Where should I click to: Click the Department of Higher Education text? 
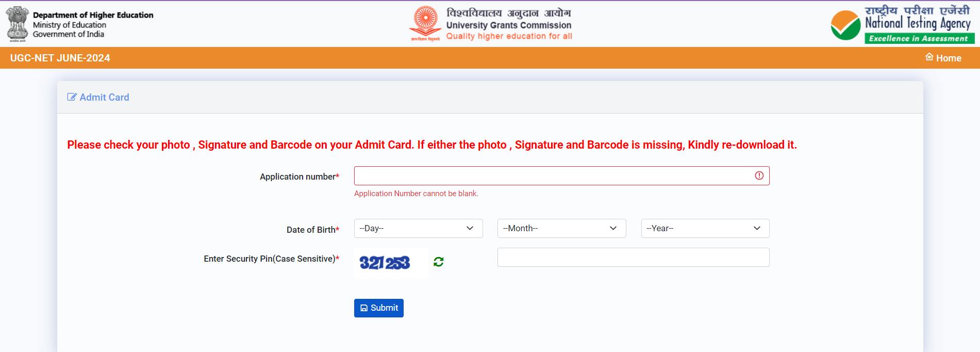tap(93, 15)
